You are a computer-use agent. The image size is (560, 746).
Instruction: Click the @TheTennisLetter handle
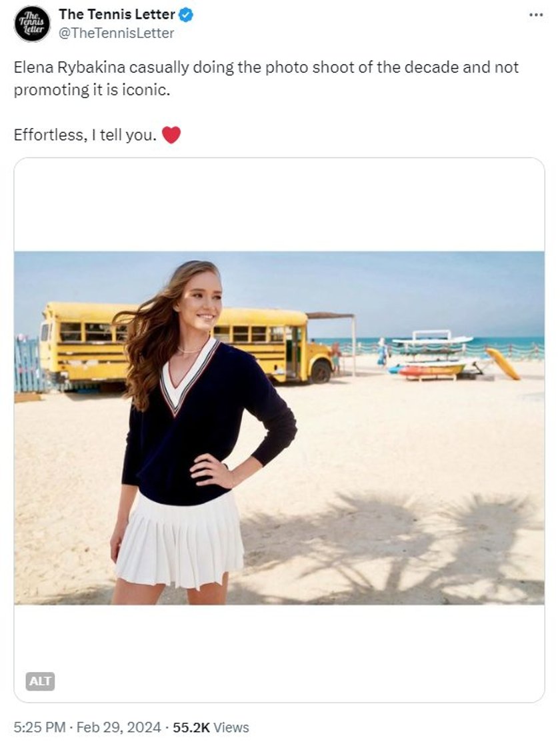tap(116, 33)
